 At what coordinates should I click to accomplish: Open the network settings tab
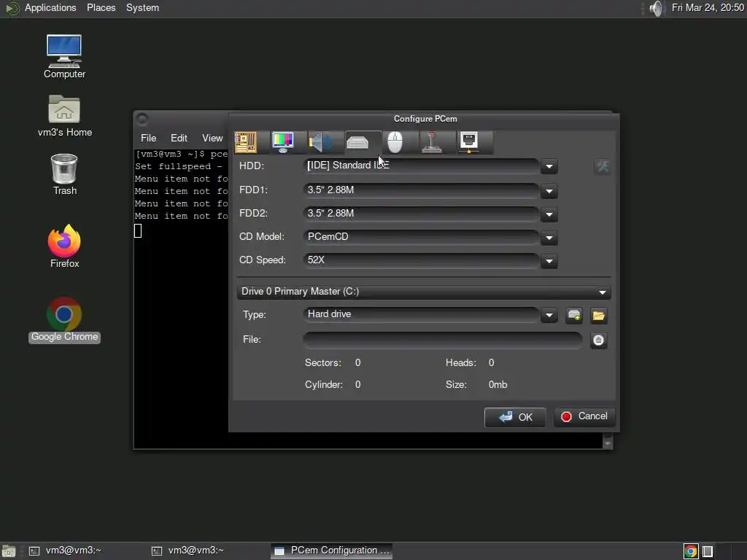pyautogui.click(x=469, y=142)
